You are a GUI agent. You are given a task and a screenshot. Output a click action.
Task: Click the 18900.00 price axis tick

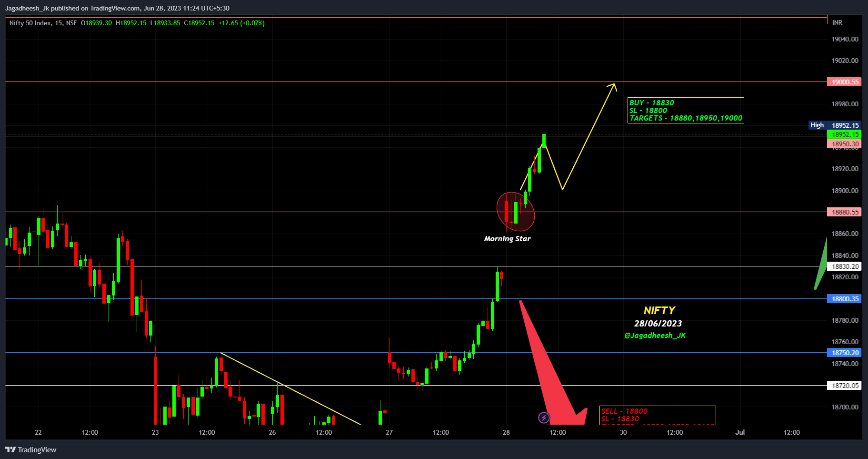845,191
